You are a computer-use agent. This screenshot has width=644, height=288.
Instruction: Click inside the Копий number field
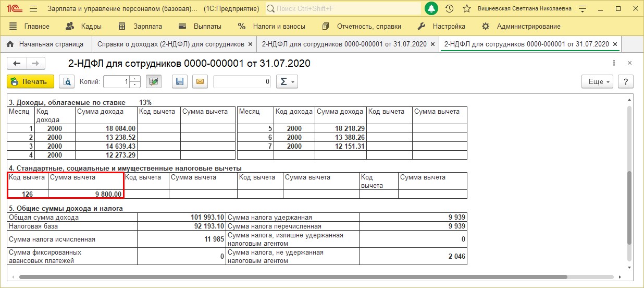click(116, 81)
